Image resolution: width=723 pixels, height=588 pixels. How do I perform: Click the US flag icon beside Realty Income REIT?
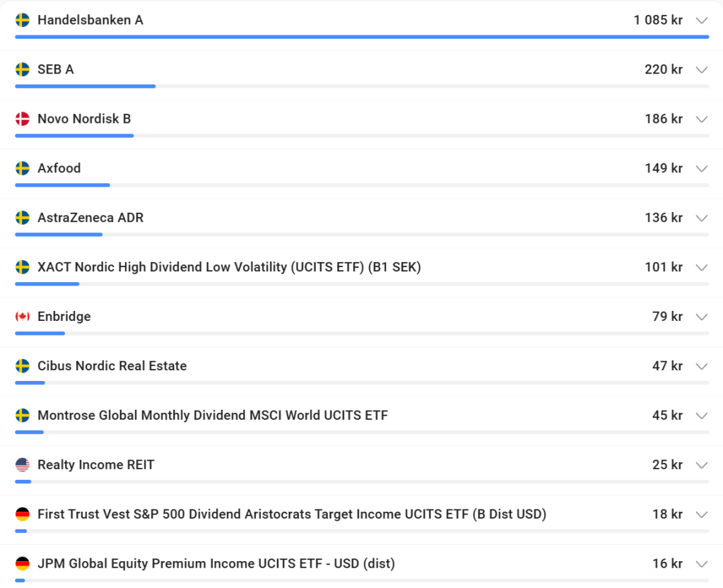(x=23, y=465)
